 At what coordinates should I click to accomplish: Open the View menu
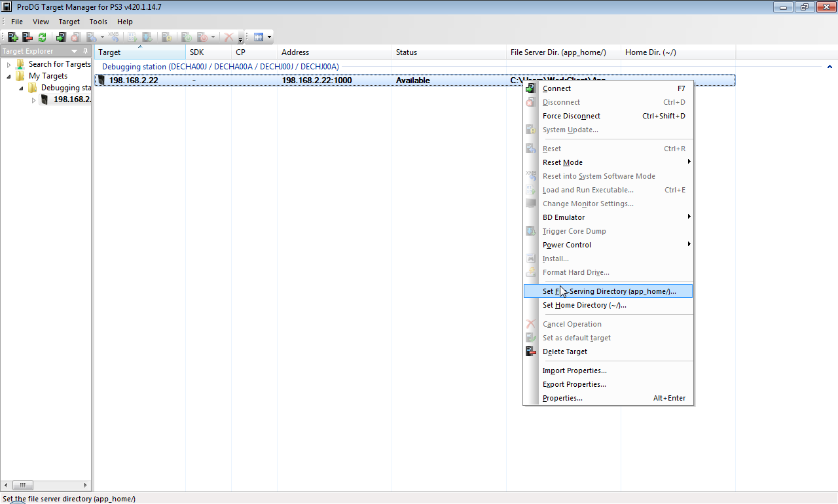tap(41, 22)
